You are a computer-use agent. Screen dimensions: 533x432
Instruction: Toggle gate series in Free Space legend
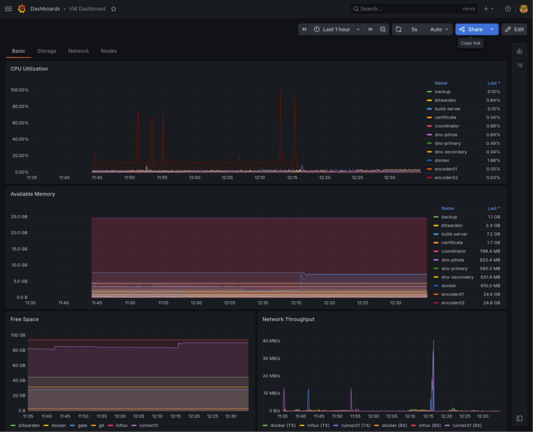[82, 426]
